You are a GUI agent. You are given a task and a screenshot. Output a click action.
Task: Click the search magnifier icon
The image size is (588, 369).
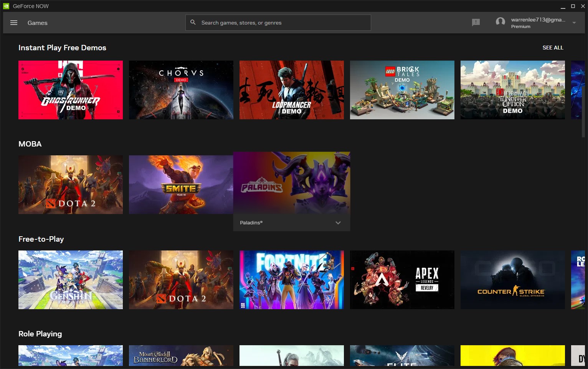click(x=193, y=23)
